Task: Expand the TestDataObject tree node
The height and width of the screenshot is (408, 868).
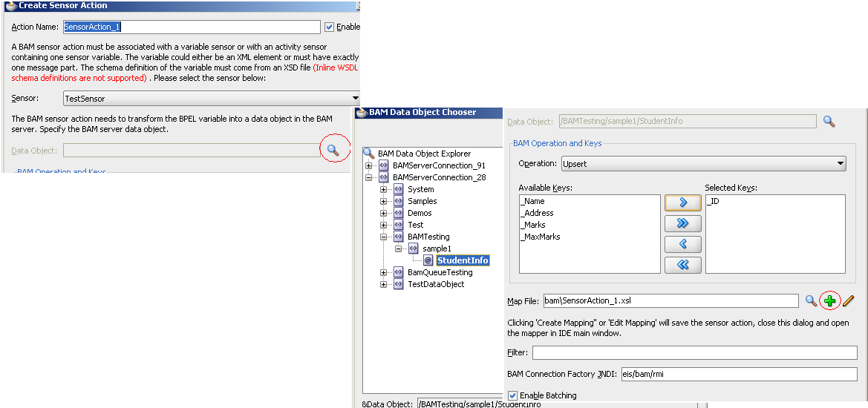Action: (383, 284)
